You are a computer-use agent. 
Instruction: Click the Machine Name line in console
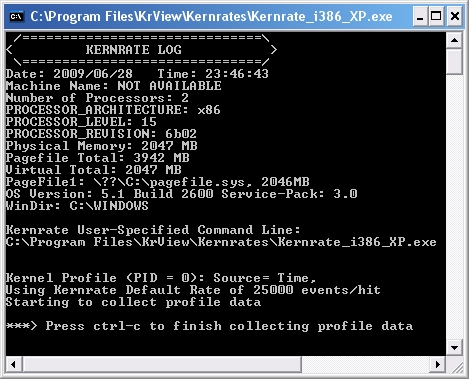tap(113, 86)
